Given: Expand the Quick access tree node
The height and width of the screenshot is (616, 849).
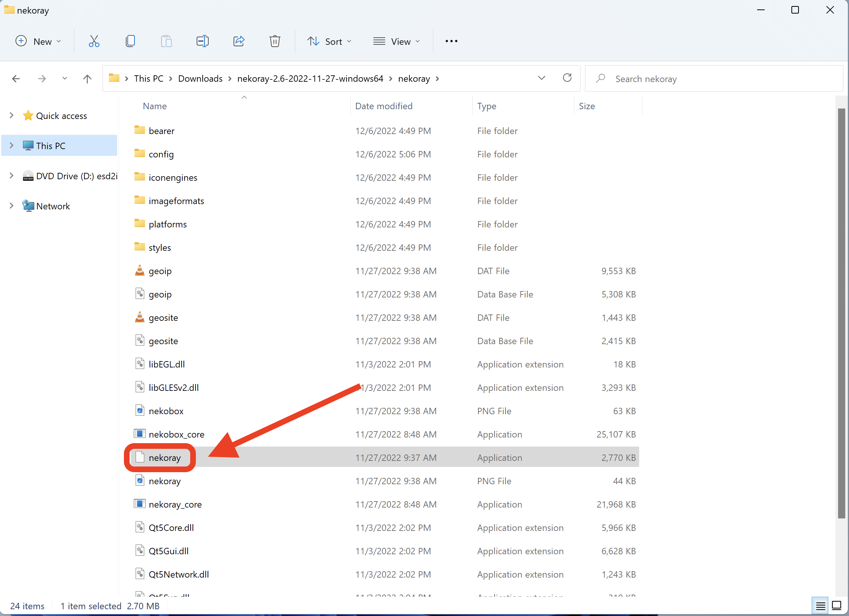Looking at the screenshot, I should click(11, 116).
